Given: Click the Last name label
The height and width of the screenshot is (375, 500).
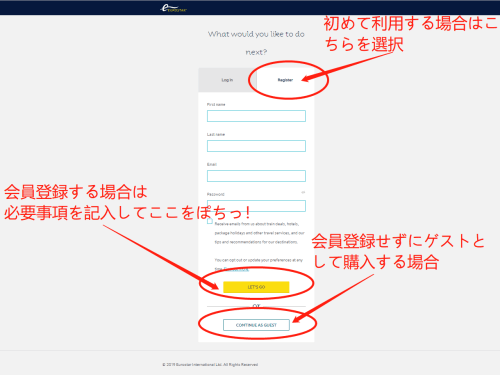Looking at the screenshot, I should [x=216, y=134].
